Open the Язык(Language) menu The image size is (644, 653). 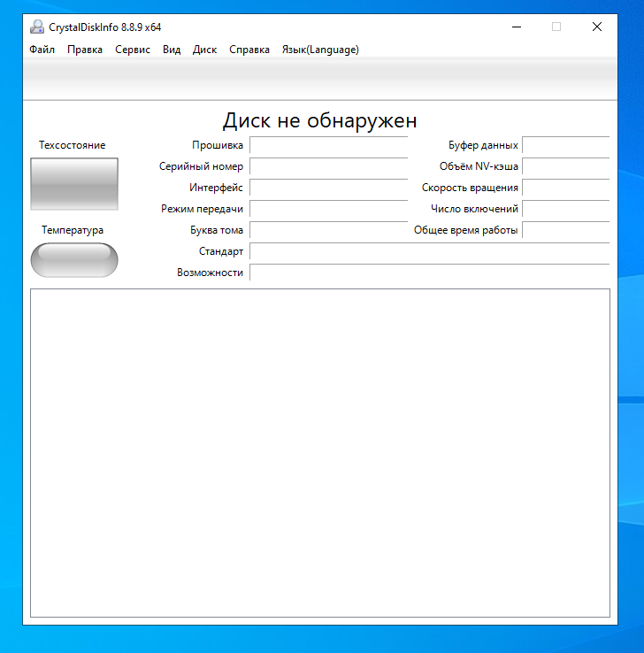point(320,50)
